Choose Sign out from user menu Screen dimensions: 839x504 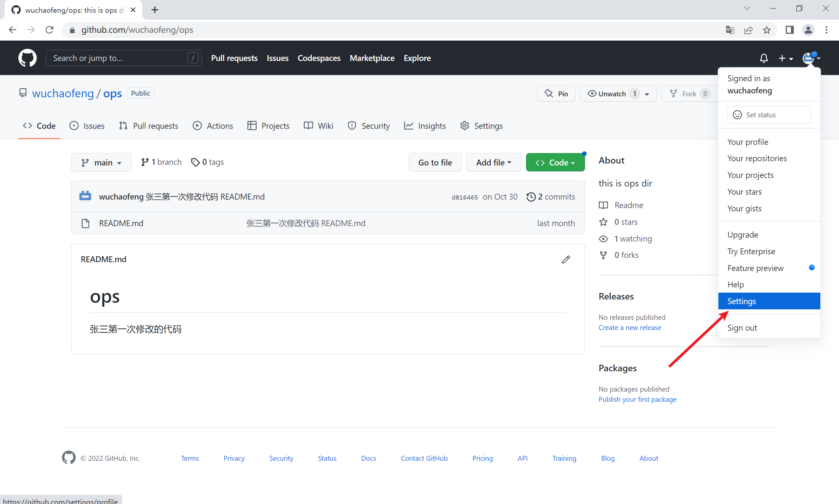coord(769,328)
